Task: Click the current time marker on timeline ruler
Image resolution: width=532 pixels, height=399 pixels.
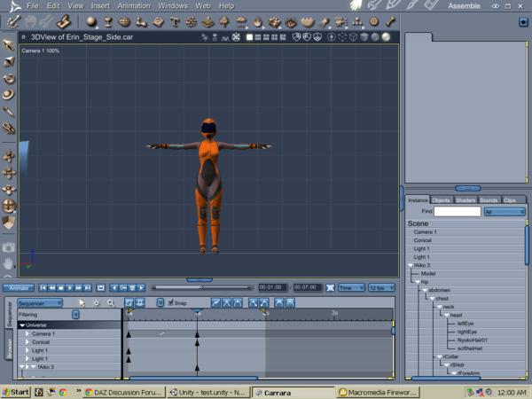Action: (197, 311)
